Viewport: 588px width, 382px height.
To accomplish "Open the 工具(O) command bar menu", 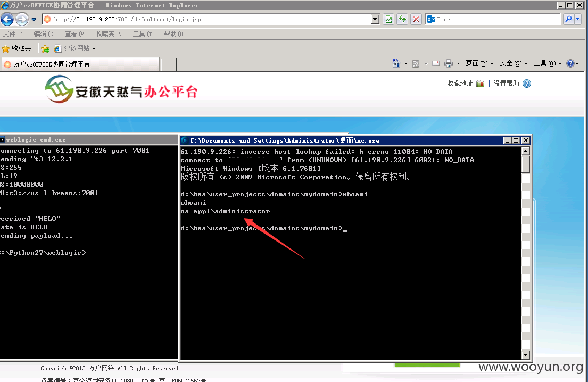I will click(x=548, y=63).
